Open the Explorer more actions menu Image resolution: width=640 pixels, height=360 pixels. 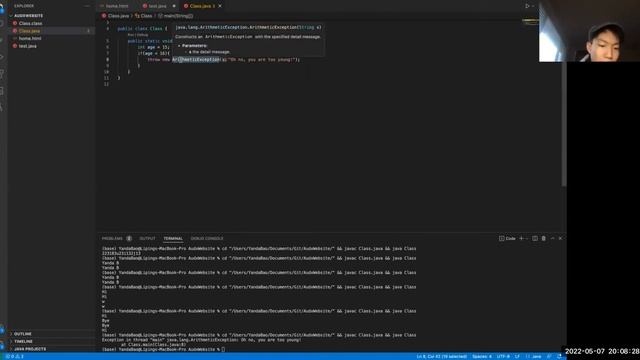point(87,6)
